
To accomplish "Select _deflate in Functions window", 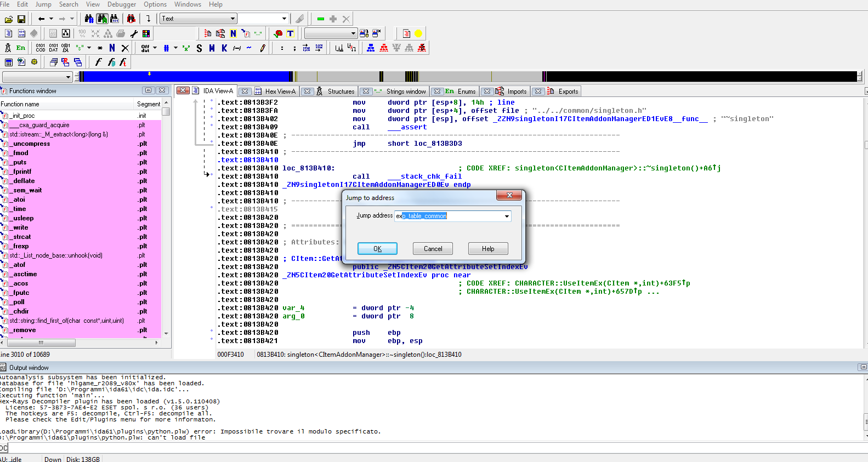I will coord(24,181).
